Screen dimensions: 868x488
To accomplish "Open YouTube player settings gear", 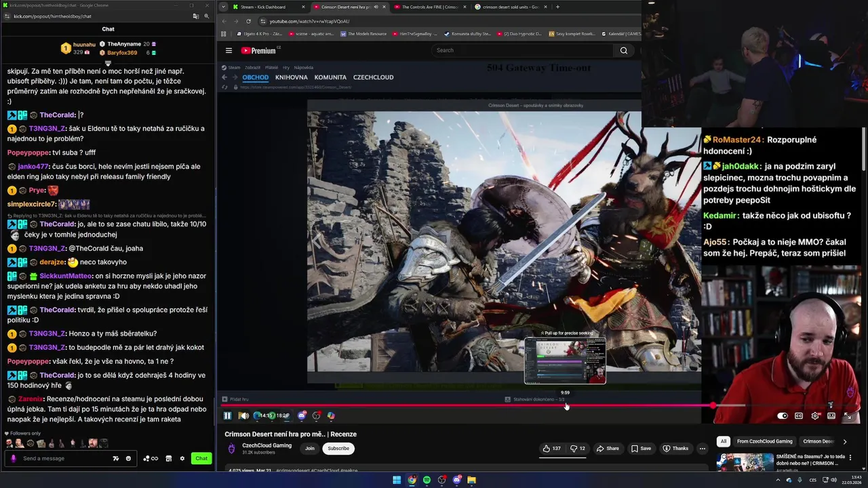I will (x=815, y=415).
